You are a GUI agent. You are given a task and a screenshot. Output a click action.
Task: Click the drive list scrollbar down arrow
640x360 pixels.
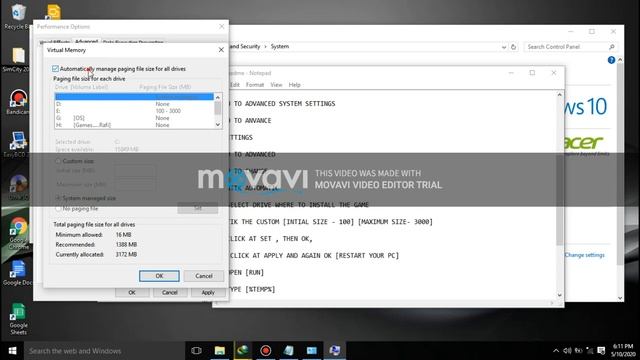(x=218, y=124)
